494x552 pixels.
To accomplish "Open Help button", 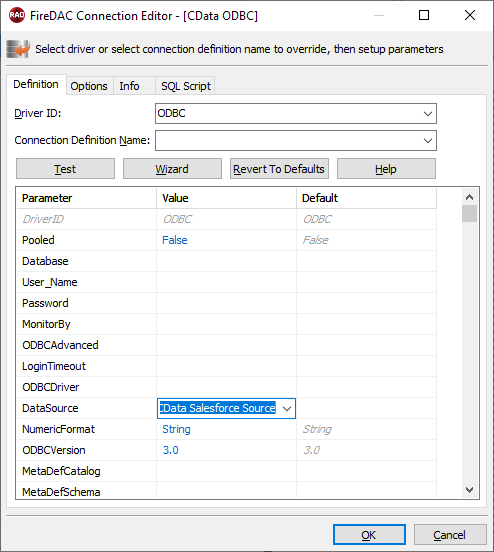I will [386, 169].
